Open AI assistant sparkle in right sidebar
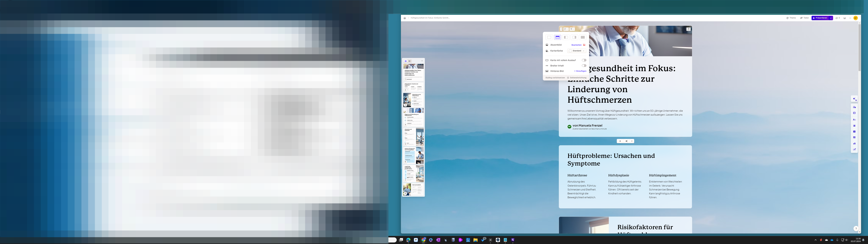The width and height of the screenshot is (868, 244). click(x=854, y=99)
